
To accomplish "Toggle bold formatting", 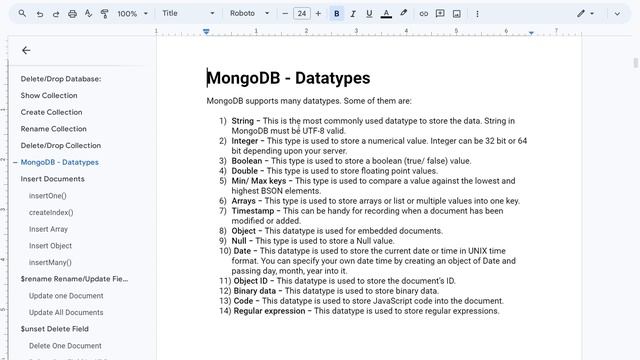I will (336, 13).
